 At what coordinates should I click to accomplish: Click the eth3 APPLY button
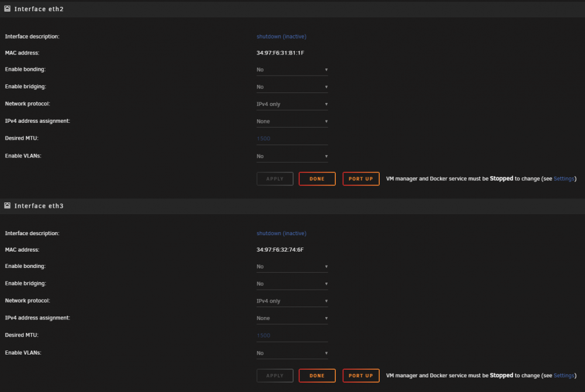point(275,376)
